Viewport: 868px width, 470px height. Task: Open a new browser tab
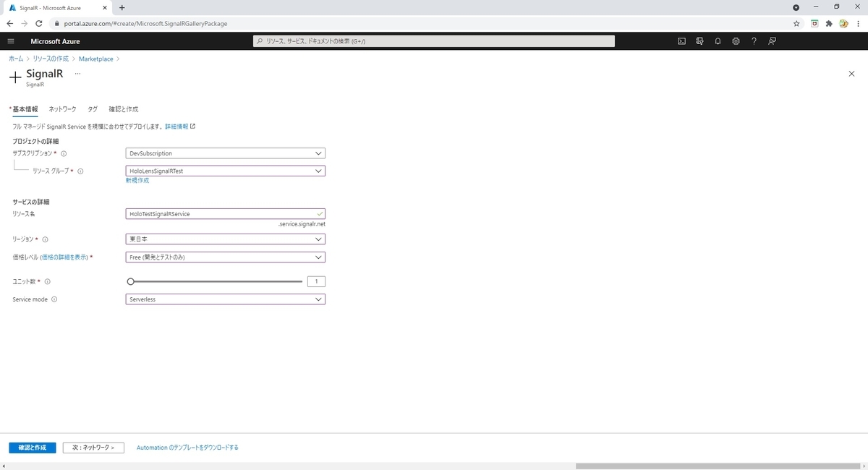click(122, 7)
